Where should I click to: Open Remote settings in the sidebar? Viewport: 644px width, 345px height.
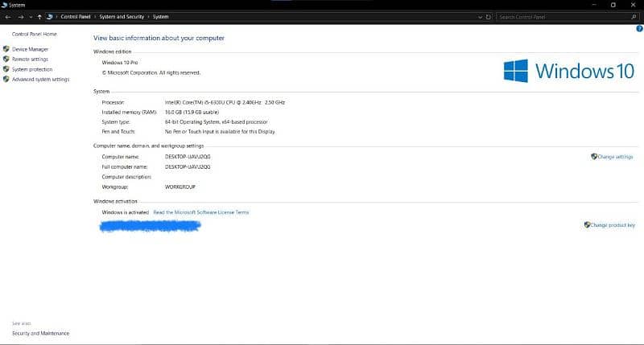point(30,59)
